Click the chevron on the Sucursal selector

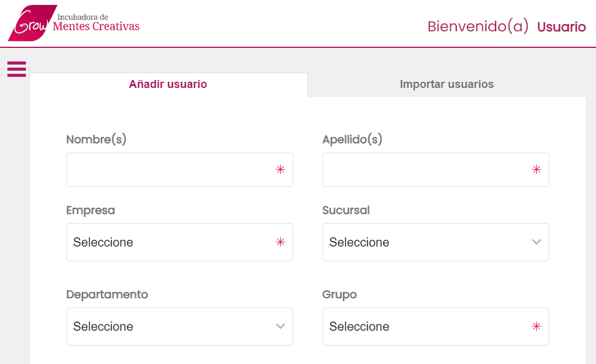click(536, 242)
